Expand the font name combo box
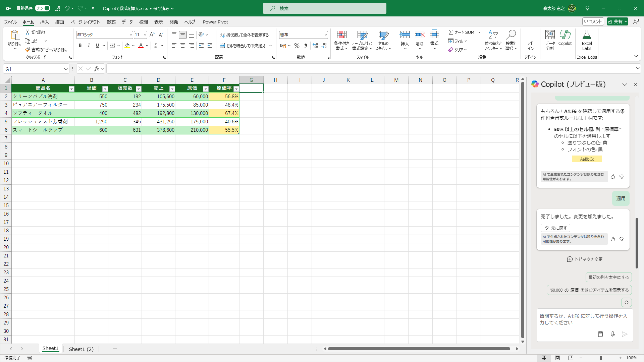Image resolution: width=644 pixels, height=362 pixels. click(x=130, y=35)
